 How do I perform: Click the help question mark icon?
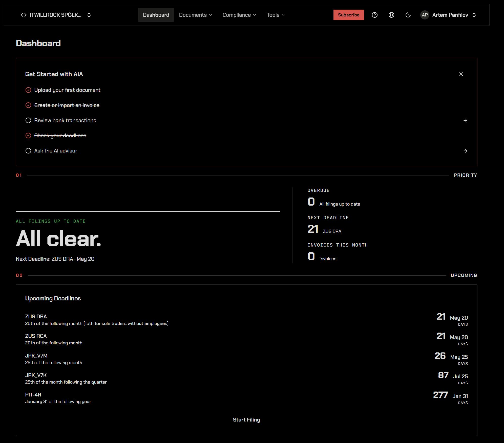tap(374, 15)
